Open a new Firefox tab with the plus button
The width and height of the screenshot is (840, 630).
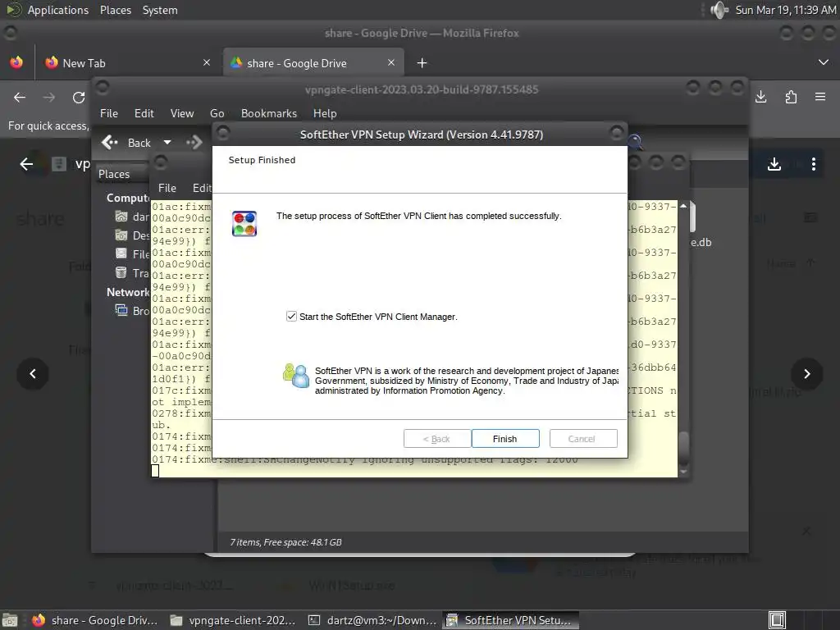coord(422,63)
